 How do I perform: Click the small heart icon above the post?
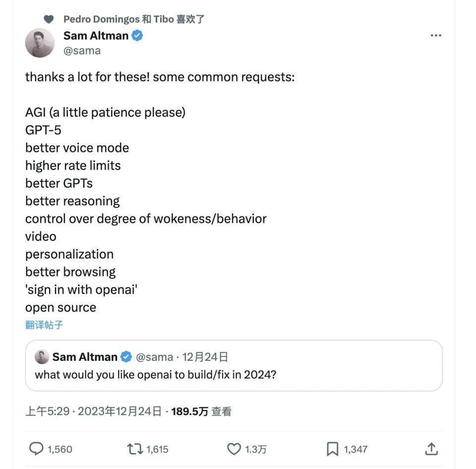(x=49, y=19)
